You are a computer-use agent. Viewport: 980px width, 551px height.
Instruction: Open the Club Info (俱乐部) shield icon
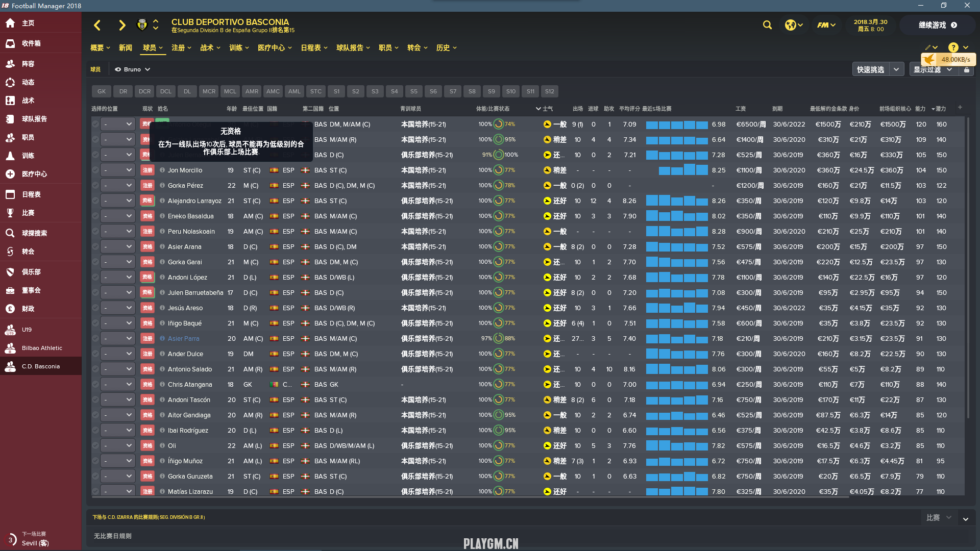coord(10,272)
